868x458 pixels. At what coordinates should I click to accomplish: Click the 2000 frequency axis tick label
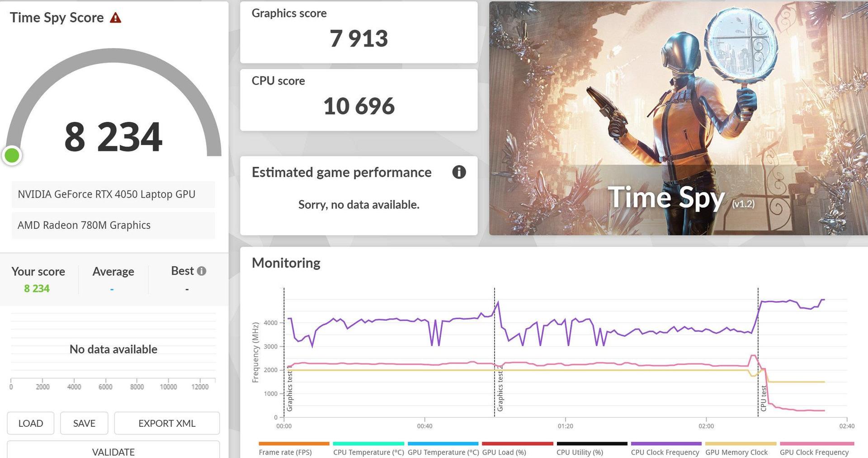pos(270,370)
